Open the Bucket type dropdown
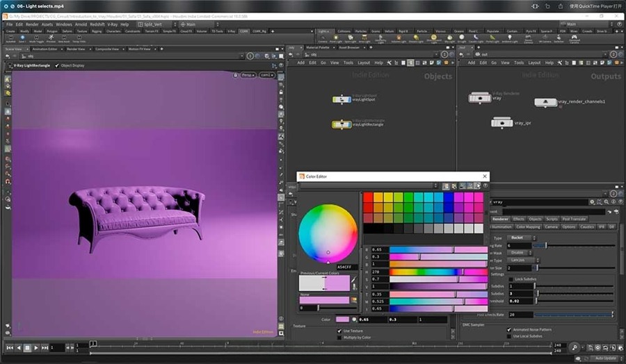 [x=522, y=238]
